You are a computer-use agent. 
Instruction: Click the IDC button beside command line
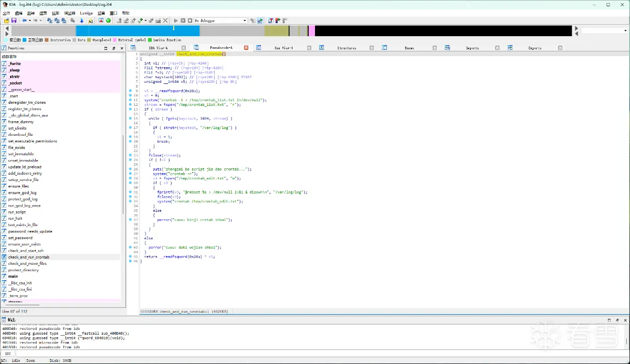click(8, 354)
